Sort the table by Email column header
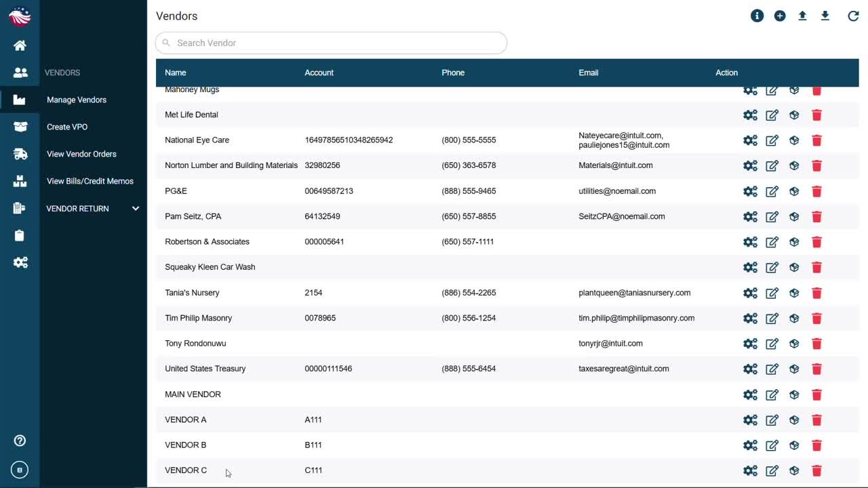Screen dimensions: 868x488 coord(589,73)
